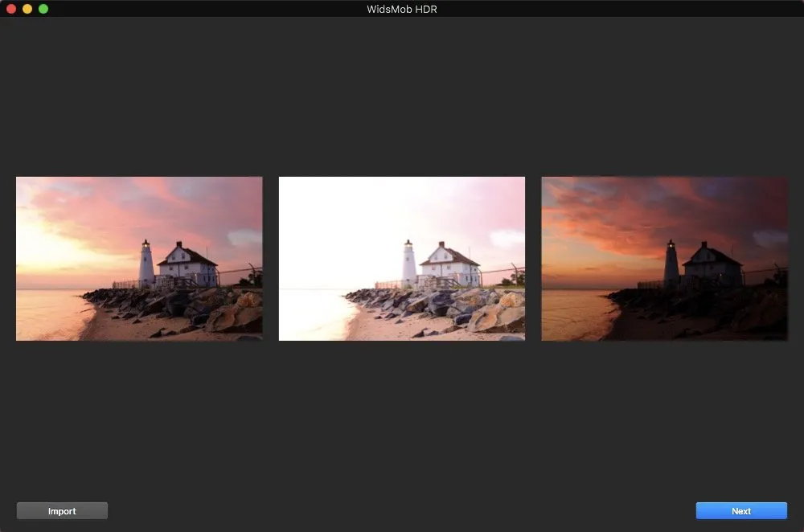Close the WidsMob HDR window
Screen dimensions: 804x532
11,9
